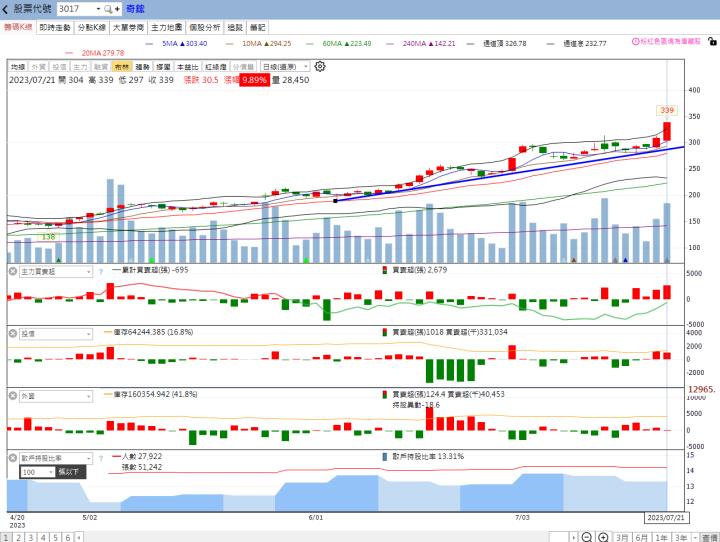Toggle 分價量 overlay button
This screenshot has width=720, height=542.
click(x=243, y=67)
